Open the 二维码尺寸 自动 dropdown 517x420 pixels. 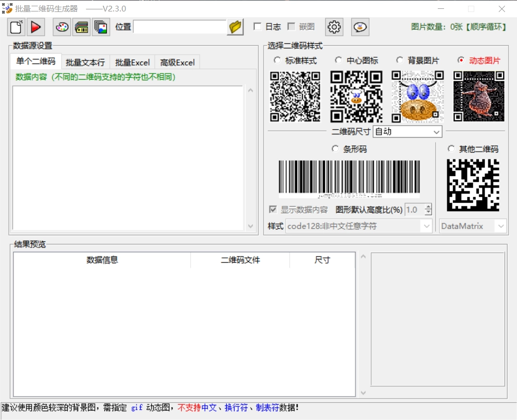click(x=408, y=131)
